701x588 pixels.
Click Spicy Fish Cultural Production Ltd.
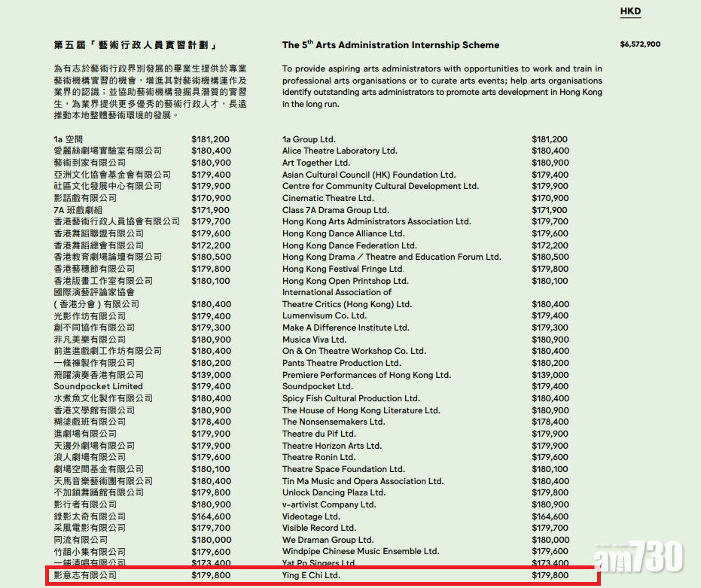(x=351, y=398)
